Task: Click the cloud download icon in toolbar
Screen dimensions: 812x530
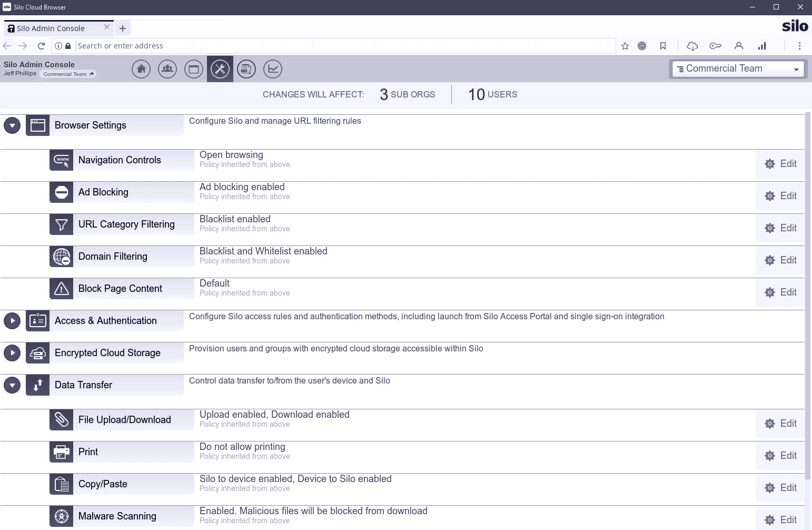Action: click(692, 46)
